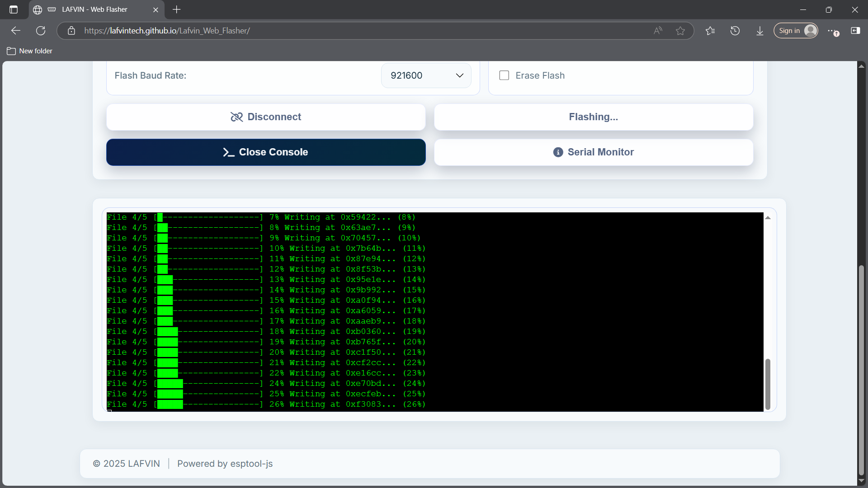868x488 pixels.
Task: Click the 'Powered by esptool-js' text
Action: pos(225,464)
